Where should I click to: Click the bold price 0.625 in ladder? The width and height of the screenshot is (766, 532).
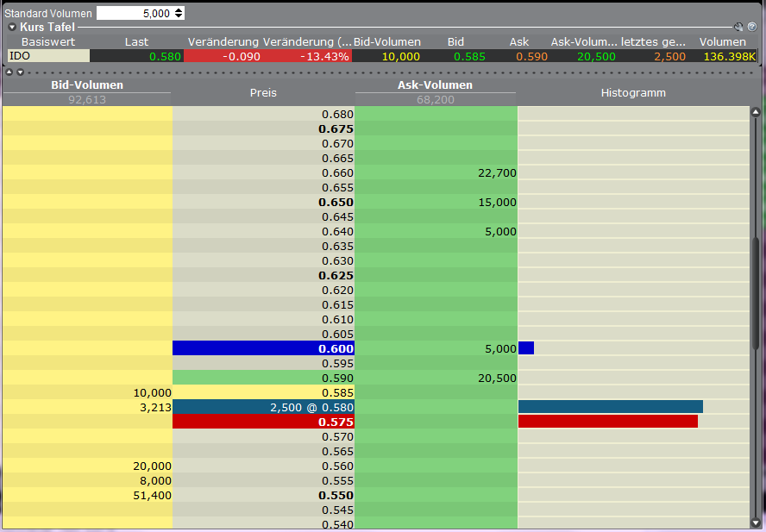(336, 276)
